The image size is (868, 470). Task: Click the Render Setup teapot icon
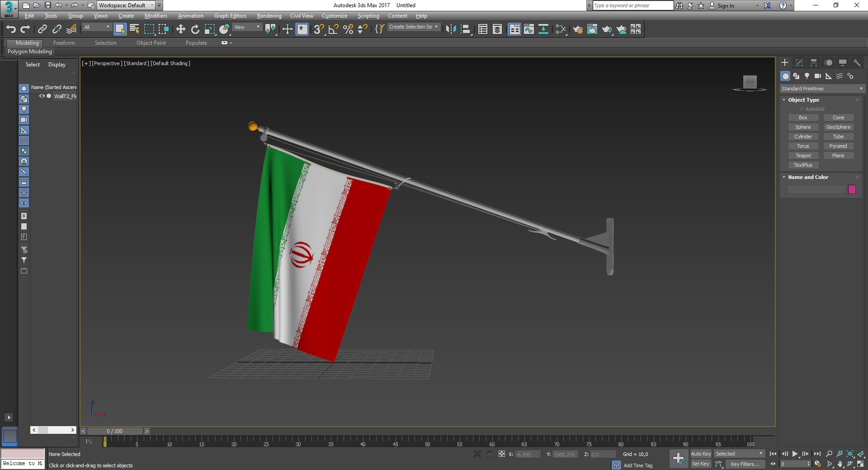577,29
